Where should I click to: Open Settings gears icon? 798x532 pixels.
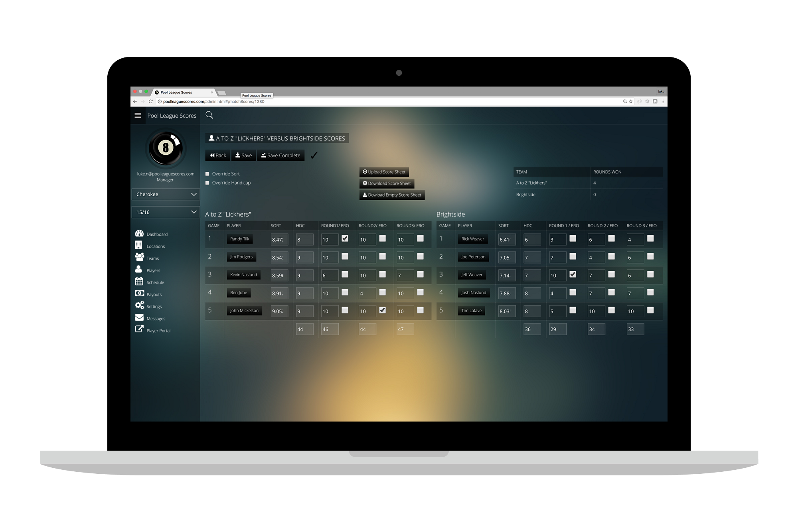click(x=139, y=305)
